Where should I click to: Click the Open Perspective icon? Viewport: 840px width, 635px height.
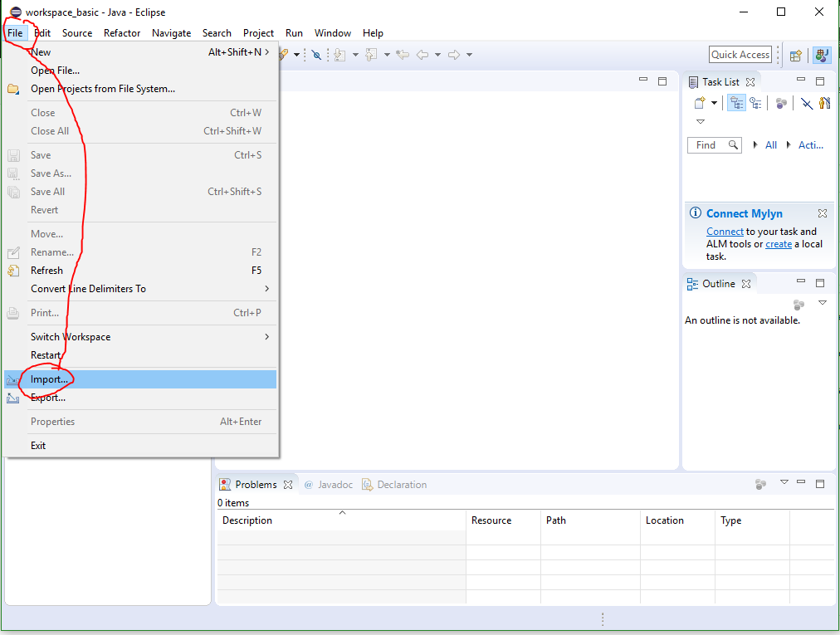point(795,55)
